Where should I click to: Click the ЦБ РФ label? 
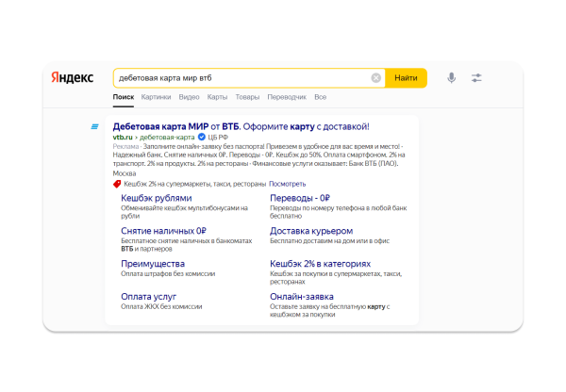click(218, 137)
